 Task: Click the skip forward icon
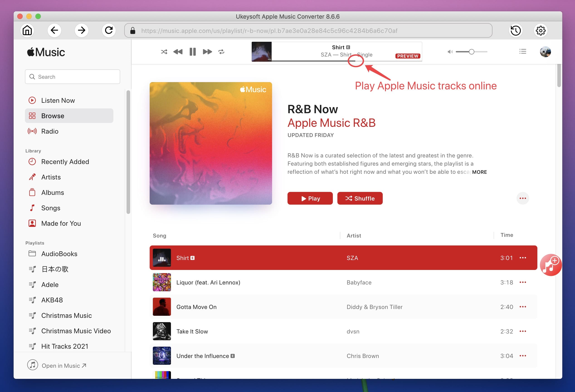coord(207,52)
